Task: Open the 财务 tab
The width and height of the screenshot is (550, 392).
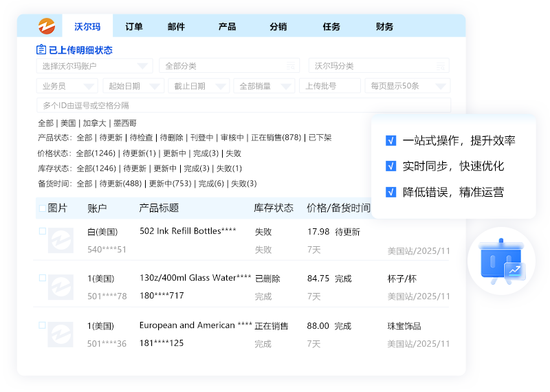Action: pos(385,27)
